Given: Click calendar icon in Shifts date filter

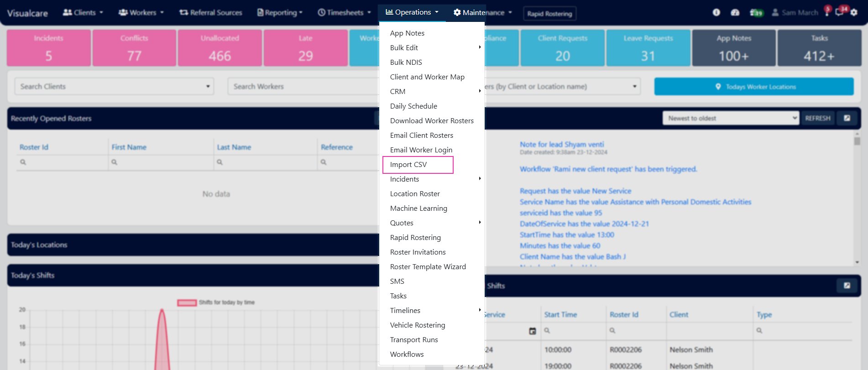Looking at the screenshot, I should (532, 331).
